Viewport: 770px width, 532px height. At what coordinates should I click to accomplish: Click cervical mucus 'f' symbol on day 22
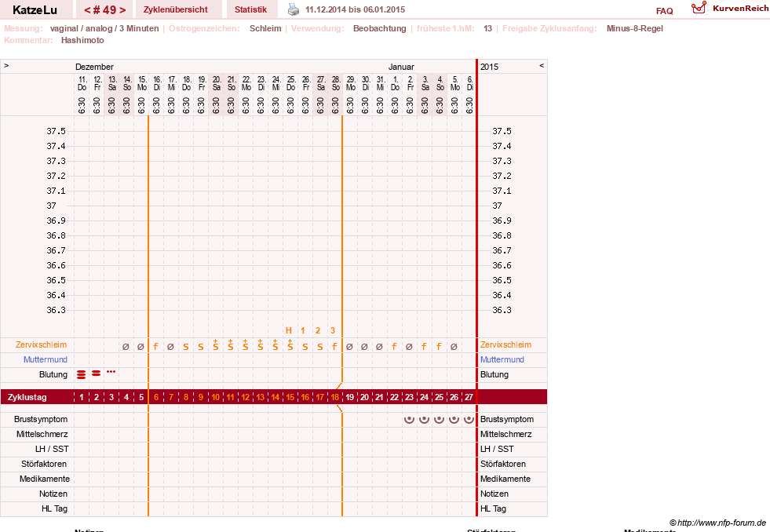coord(394,347)
